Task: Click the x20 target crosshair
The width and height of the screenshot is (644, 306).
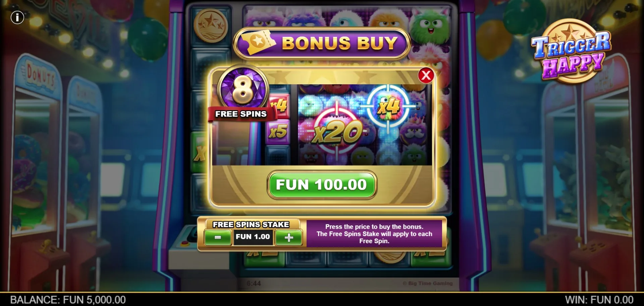Action: (337, 132)
